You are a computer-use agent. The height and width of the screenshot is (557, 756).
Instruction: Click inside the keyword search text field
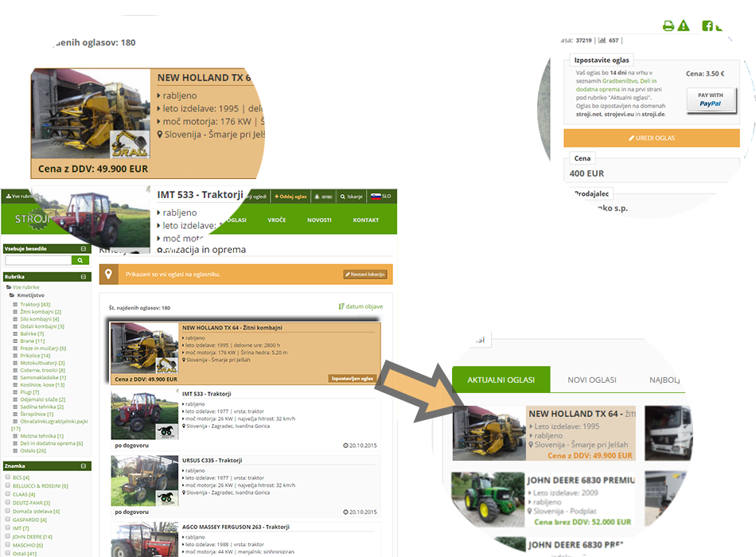38,260
